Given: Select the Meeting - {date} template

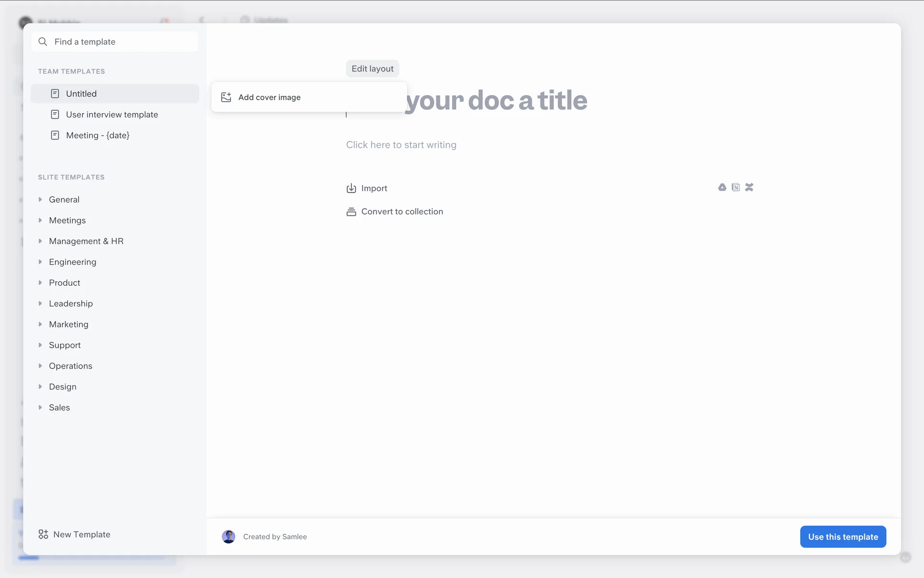Looking at the screenshot, I should [x=98, y=135].
